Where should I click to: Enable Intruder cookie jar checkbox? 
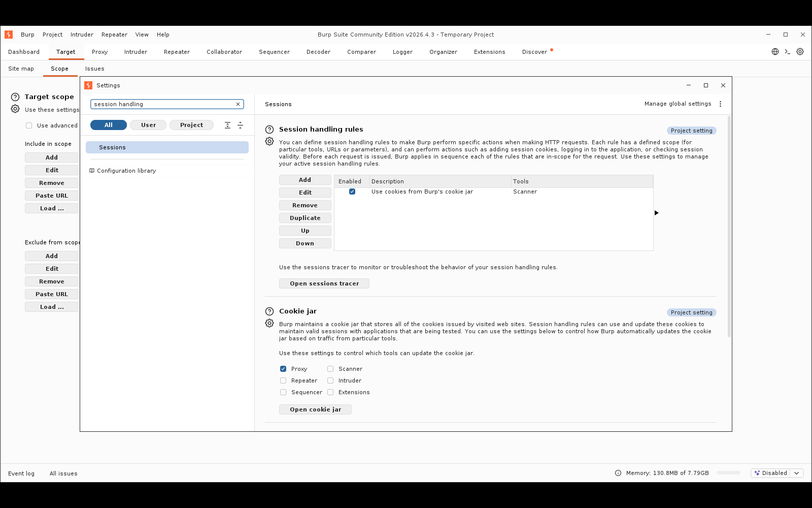(330, 380)
